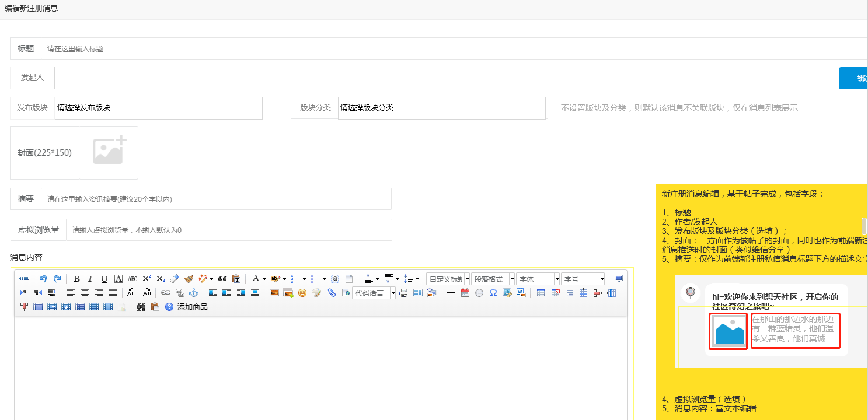Open the 字体 font dropdown

coord(538,279)
